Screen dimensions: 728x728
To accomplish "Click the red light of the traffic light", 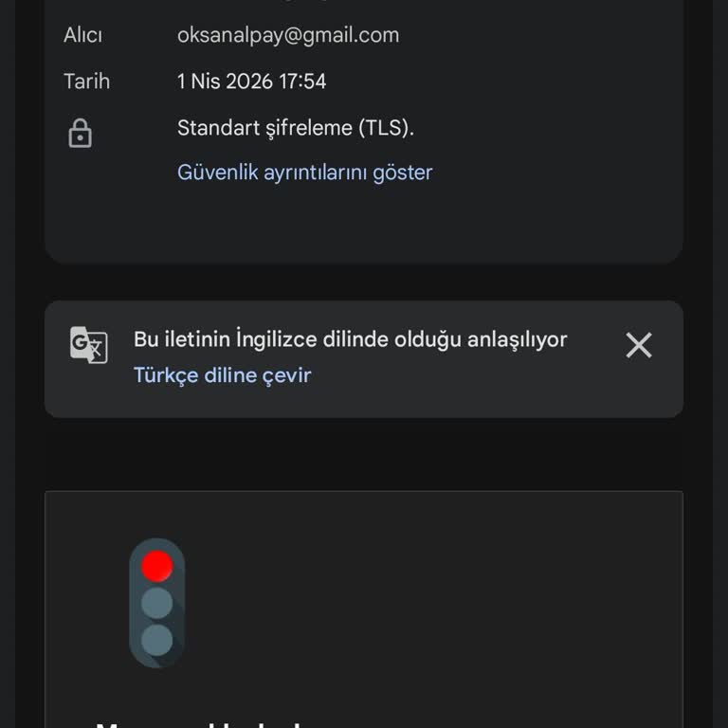I will [157, 567].
